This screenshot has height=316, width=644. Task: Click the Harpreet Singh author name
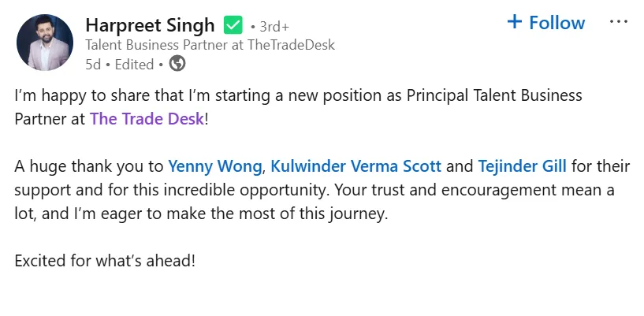[x=150, y=25]
